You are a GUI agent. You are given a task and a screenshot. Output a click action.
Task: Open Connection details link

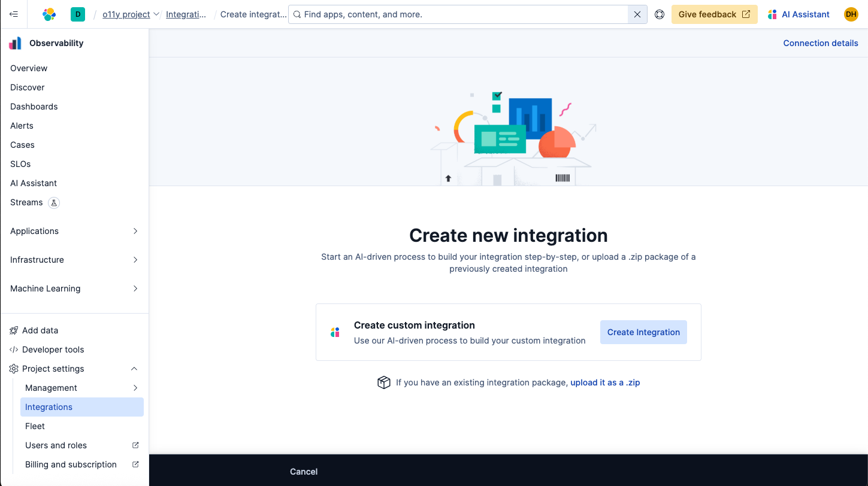coord(820,43)
